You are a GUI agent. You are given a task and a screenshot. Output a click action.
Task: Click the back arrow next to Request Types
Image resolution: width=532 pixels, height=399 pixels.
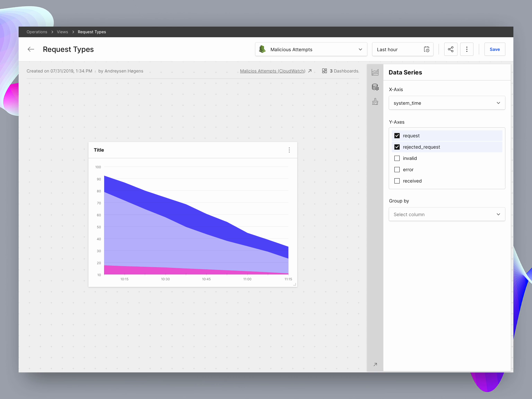pyautogui.click(x=31, y=49)
